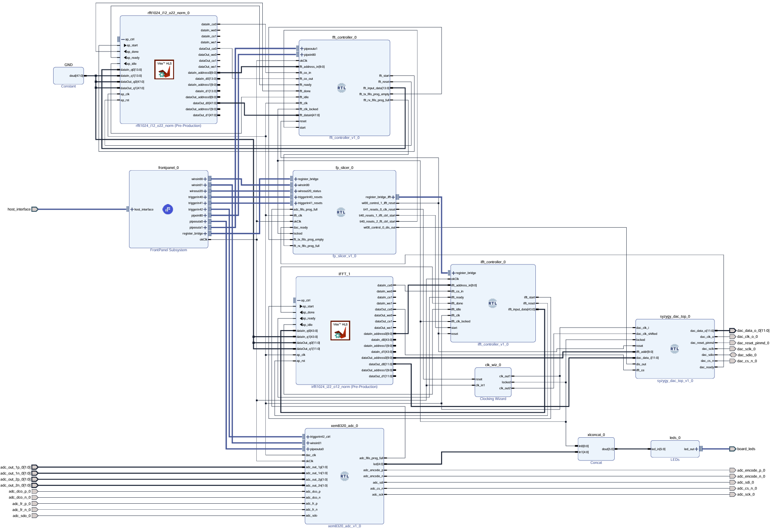This screenshot has height=532, width=772.
Task: Expand wirein00 interface on frontpanel_0
Action: 205,179
